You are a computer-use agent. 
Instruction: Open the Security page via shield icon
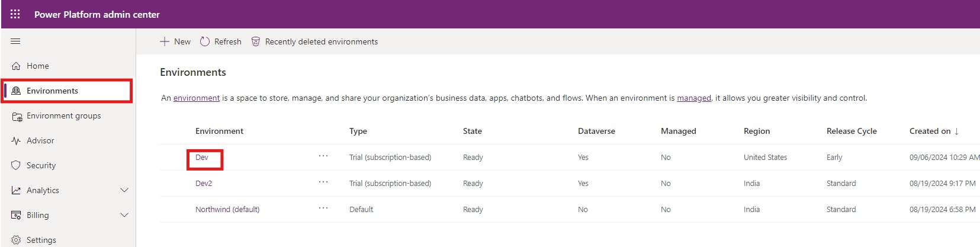pos(16,165)
